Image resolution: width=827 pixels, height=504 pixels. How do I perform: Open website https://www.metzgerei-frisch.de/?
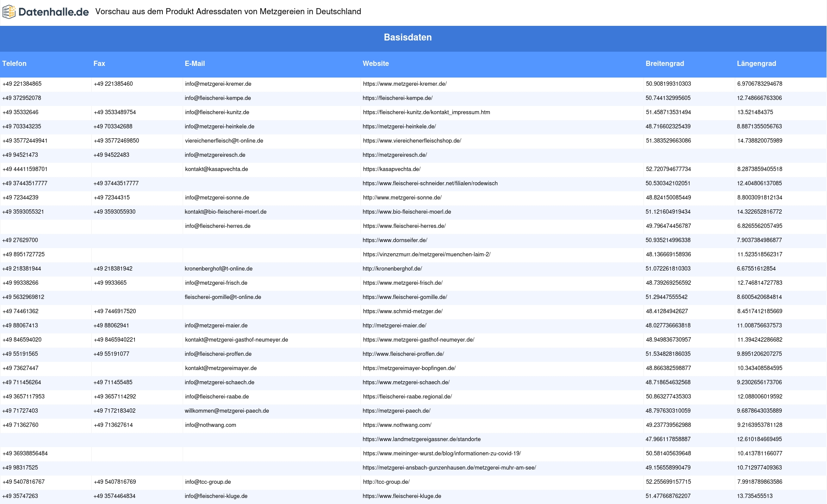tap(403, 283)
